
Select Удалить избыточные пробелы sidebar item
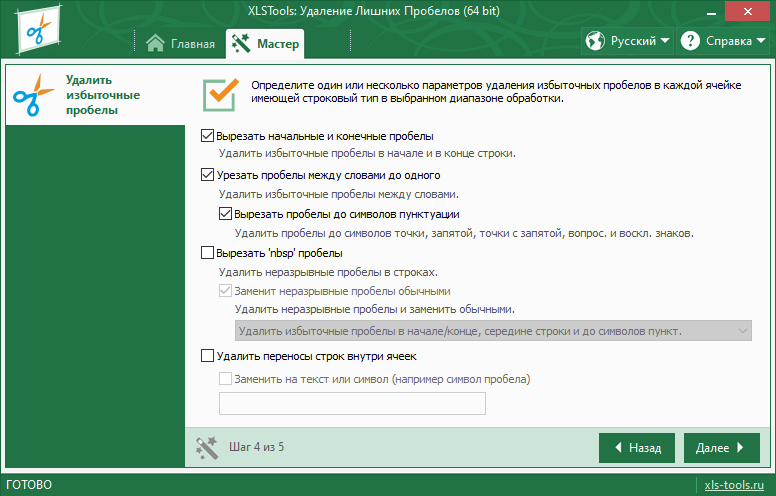click(x=95, y=95)
